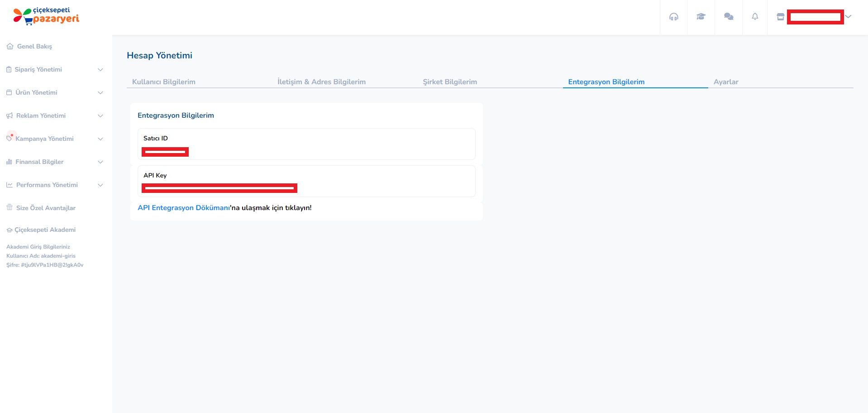Switch to Şirket Bilgilerim tab
Screen dimensions: 868x413
tap(449, 82)
